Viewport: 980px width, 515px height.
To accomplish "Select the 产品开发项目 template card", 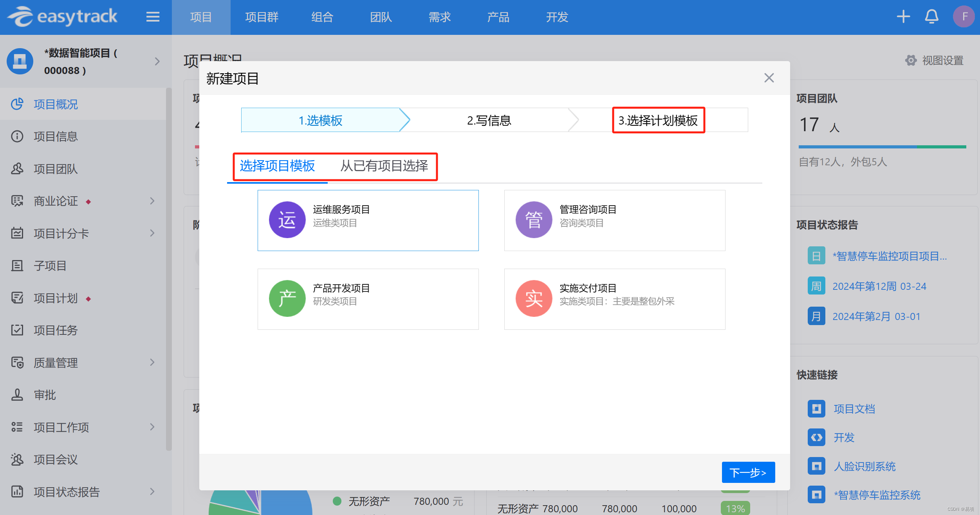I will point(368,299).
